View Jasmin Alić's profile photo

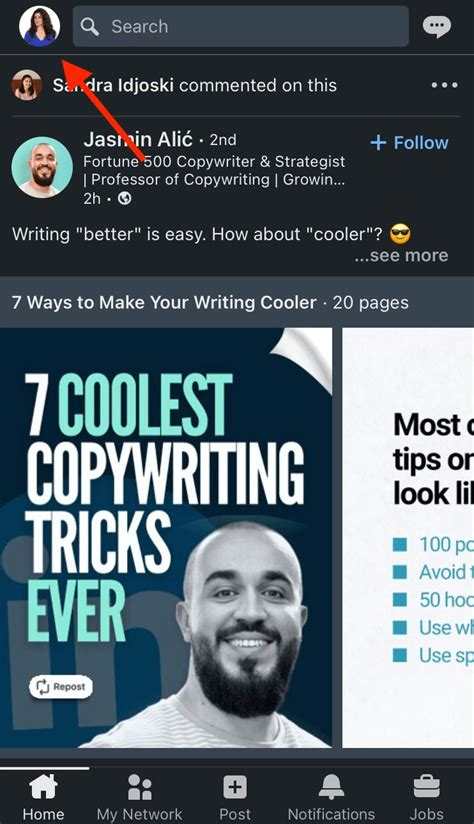[42, 167]
